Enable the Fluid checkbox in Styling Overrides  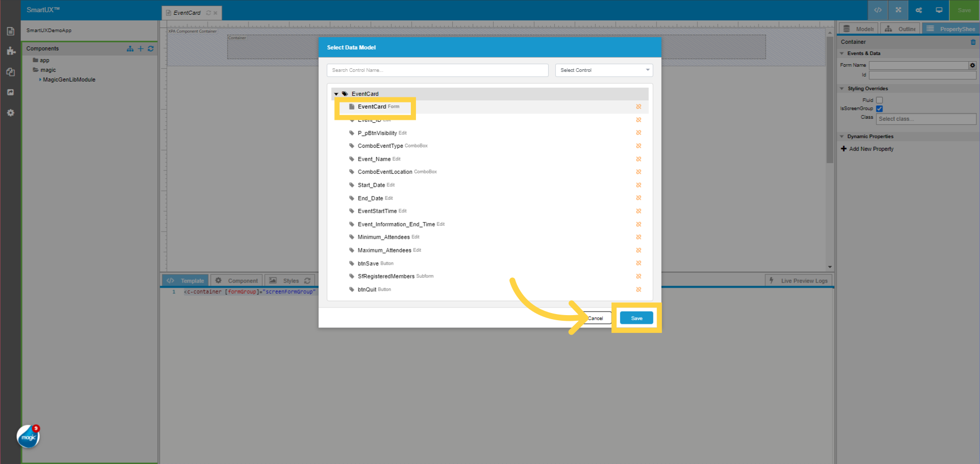(879, 100)
